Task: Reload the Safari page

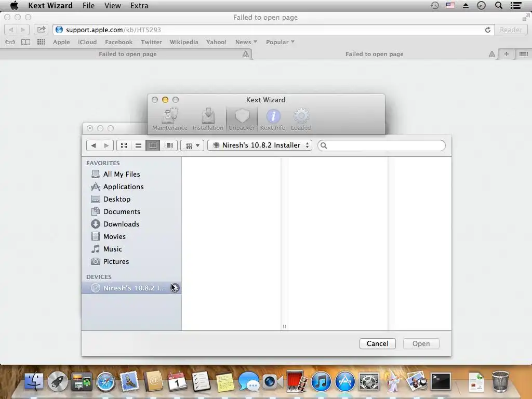Action: [487, 30]
